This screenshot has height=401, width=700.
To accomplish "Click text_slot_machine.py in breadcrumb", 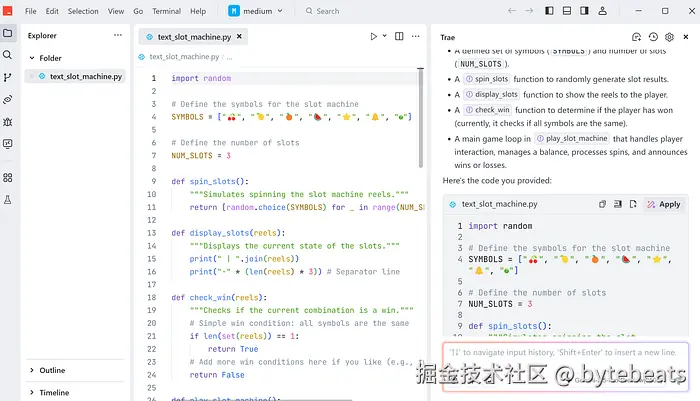I will pos(184,57).
